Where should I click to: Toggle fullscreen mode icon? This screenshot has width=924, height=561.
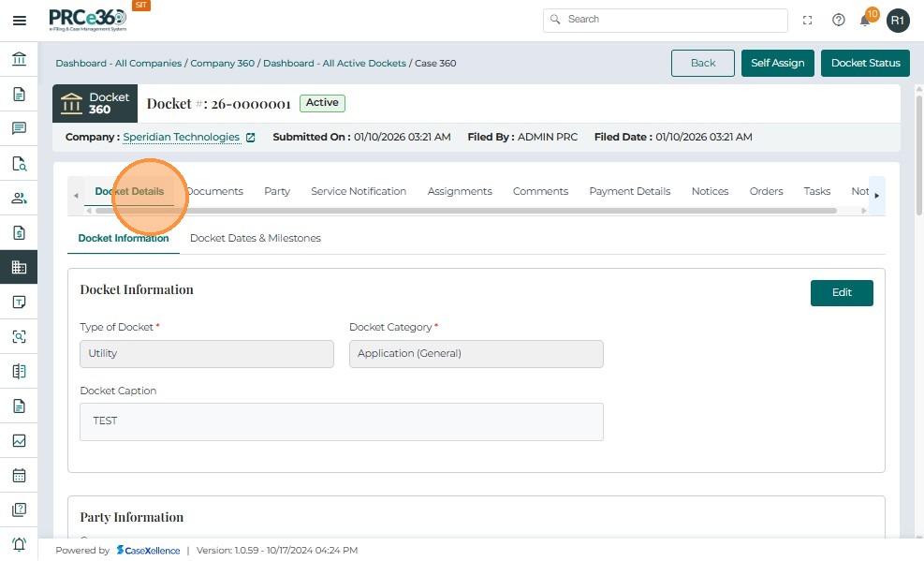[808, 21]
